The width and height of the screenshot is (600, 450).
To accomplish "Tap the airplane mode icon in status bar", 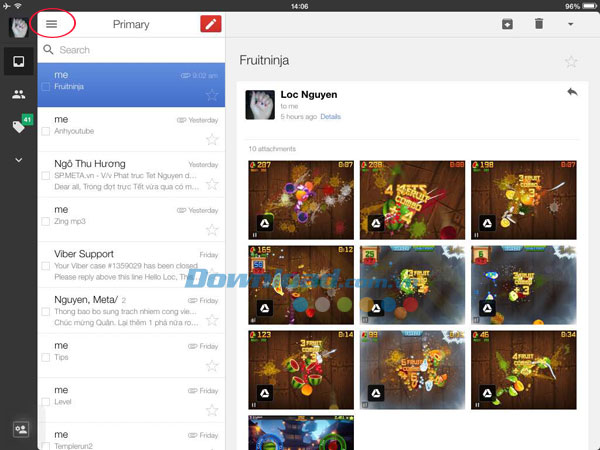I will pyautogui.click(x=7, y=6).
